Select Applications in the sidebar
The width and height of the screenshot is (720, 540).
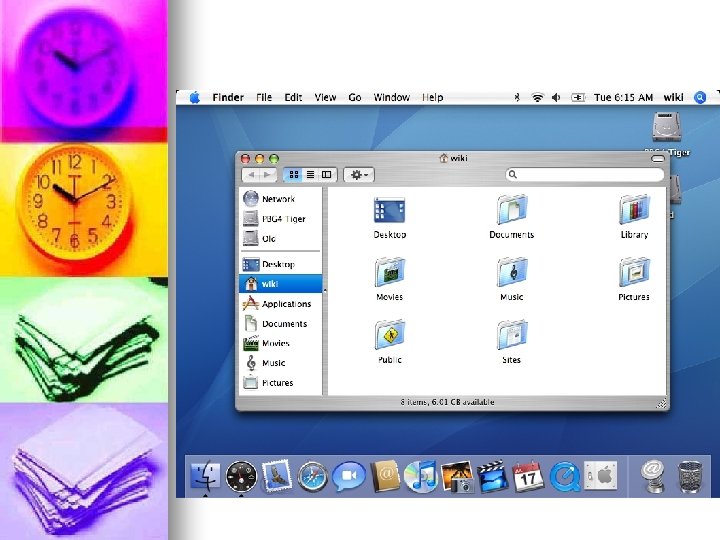tap(281, 304)
